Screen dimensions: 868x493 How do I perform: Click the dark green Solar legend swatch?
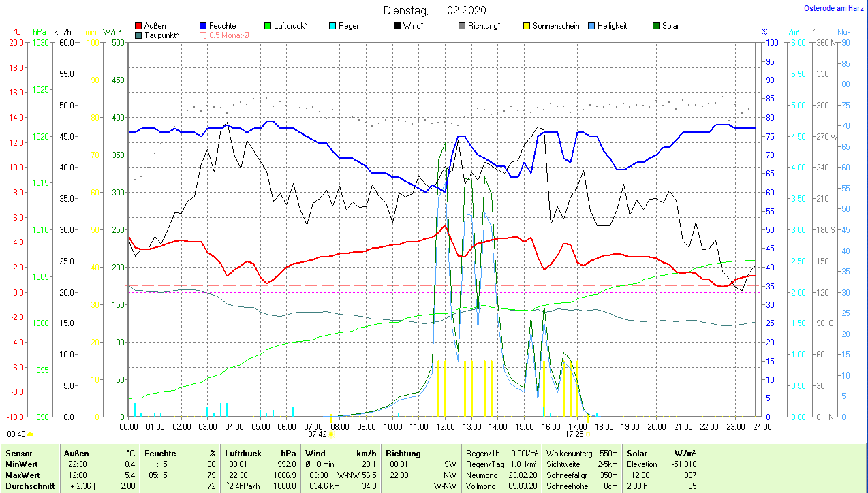pos(656,26)
